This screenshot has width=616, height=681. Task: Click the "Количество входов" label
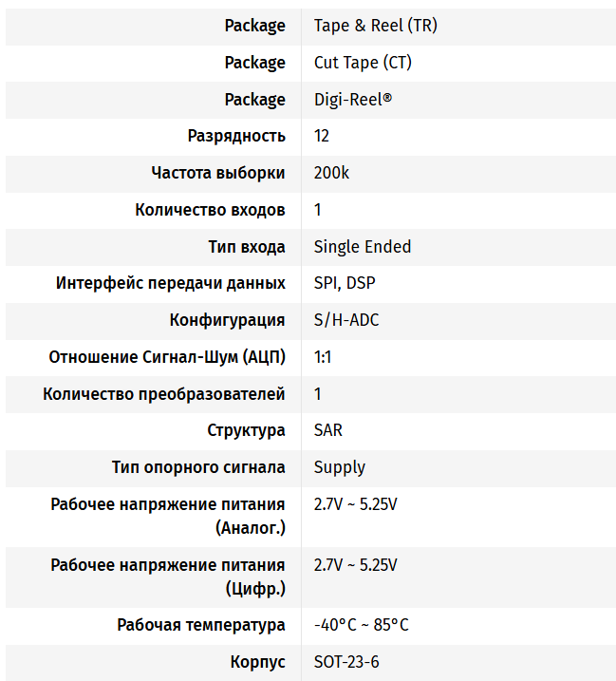pyautogui.click(x=210, y=210)
